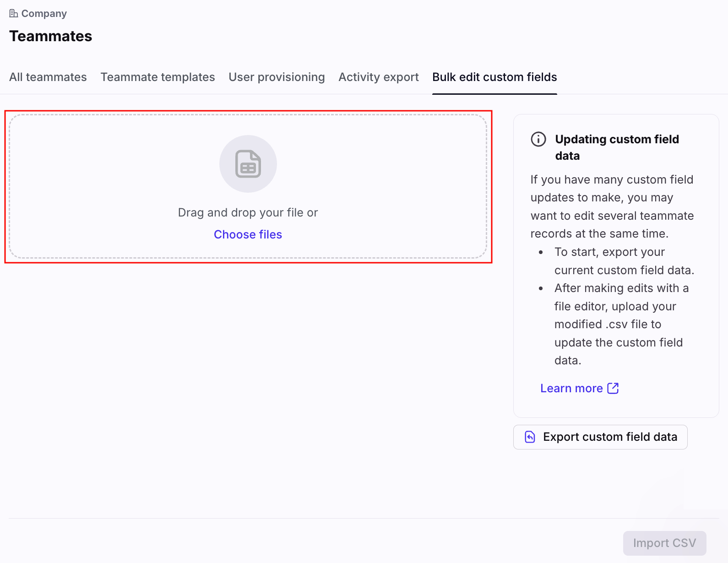Click the info circle icon
Viewport: 728px width, 563px height.
[538, 139]
